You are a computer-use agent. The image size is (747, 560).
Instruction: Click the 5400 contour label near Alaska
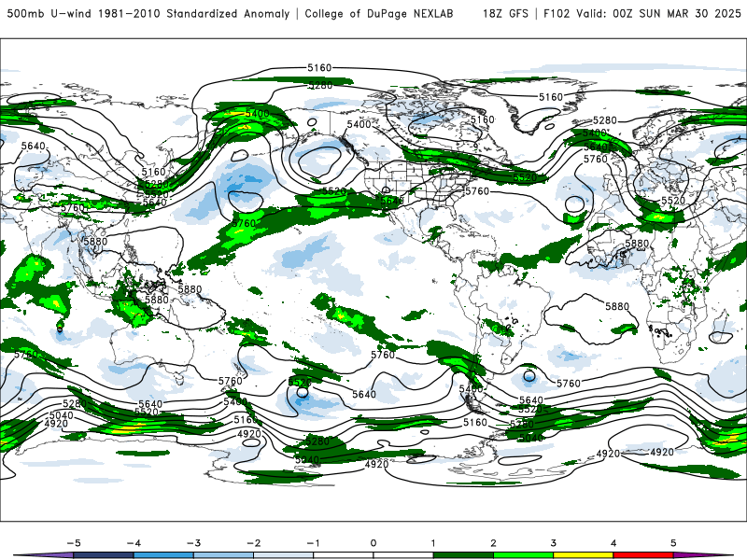tap(359, 124)
